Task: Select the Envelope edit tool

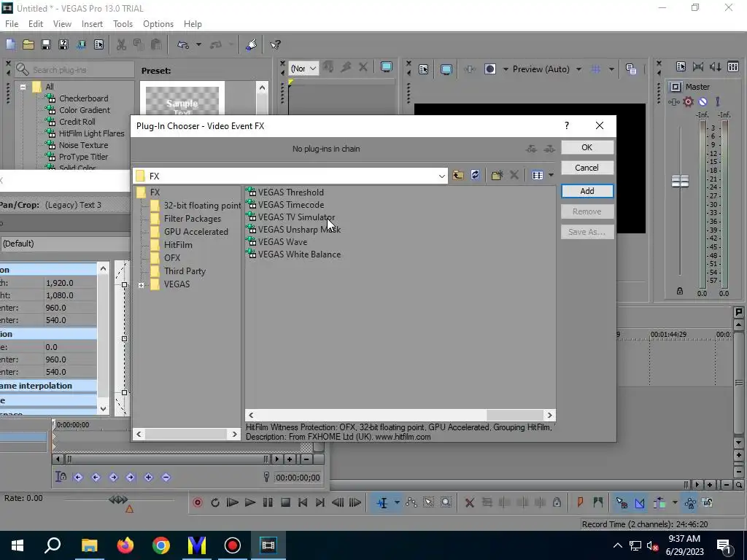Action: 411,502
